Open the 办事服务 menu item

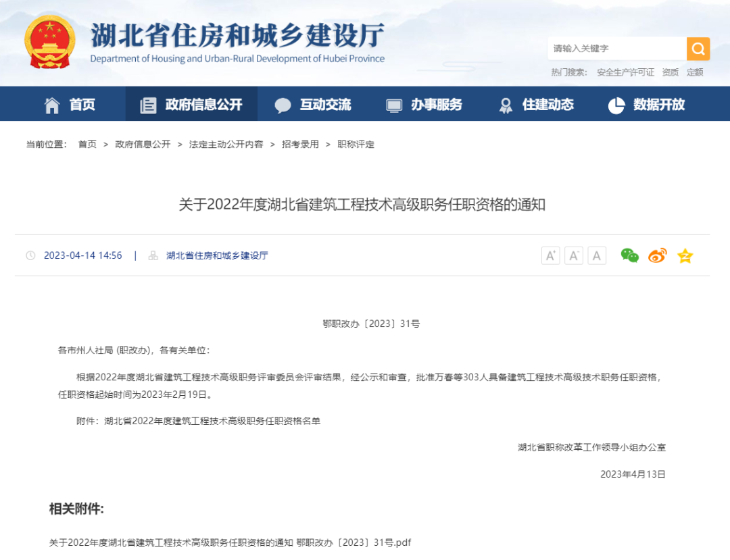point(424,105)
